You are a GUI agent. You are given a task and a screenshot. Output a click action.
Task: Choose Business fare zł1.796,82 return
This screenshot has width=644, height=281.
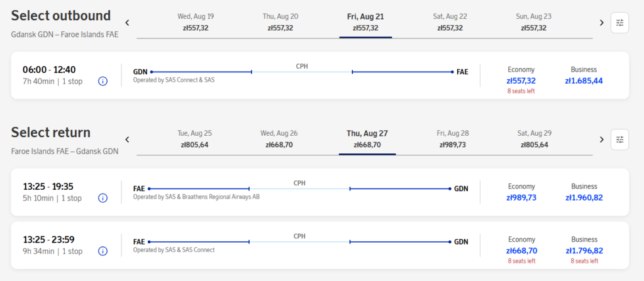point(584,250)
